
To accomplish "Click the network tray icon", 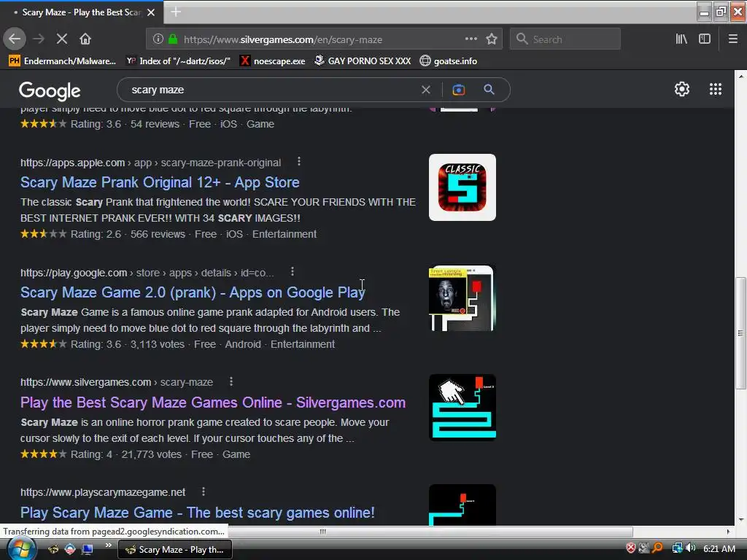I will coord(677,548).
